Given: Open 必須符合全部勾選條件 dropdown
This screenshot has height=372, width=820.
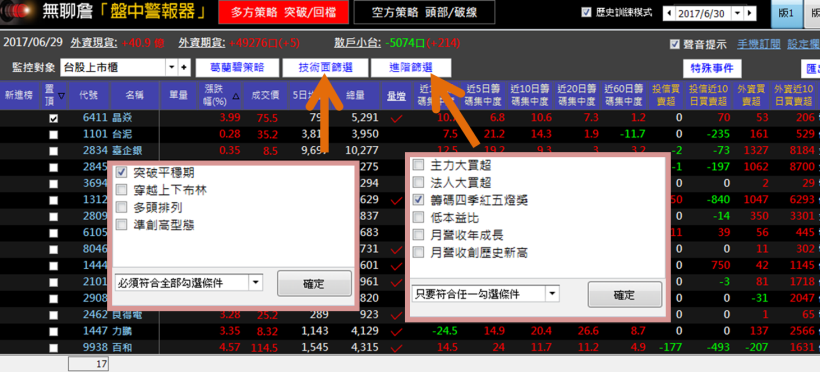Looking at the screenshot, I should coord(255,283).
